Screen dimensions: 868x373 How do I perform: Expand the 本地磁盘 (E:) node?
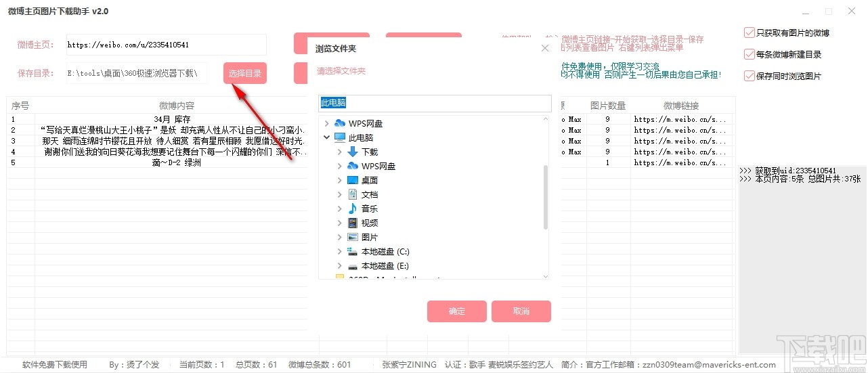pos(340,265)
